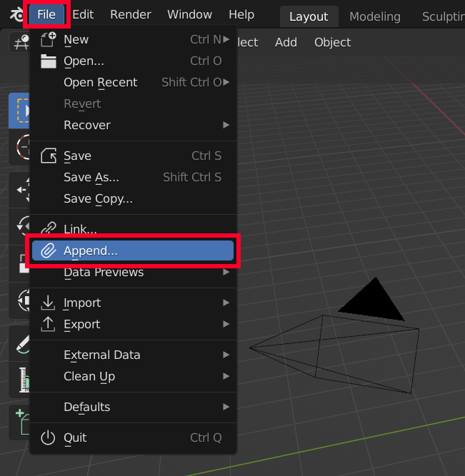Click the Export up-arrow icon

48,324
